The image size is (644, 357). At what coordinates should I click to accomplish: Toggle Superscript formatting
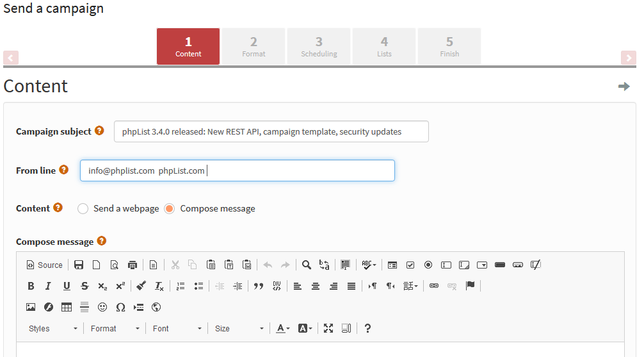tap(120, 286)
